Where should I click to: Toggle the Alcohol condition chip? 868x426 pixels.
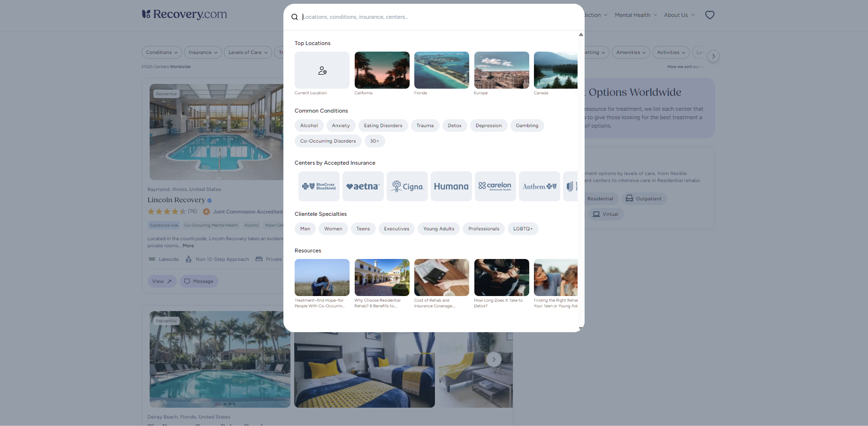pyautogui.click(x=309, y=126)
